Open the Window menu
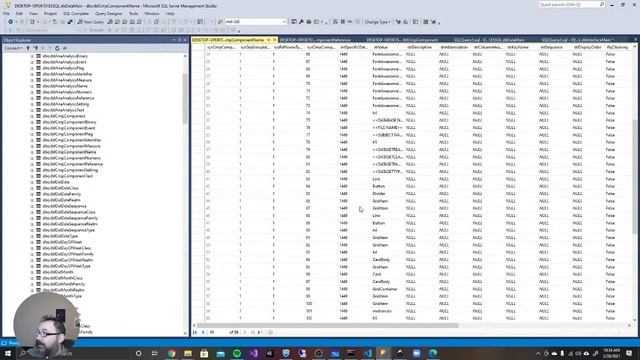 [x=151, y=13]
